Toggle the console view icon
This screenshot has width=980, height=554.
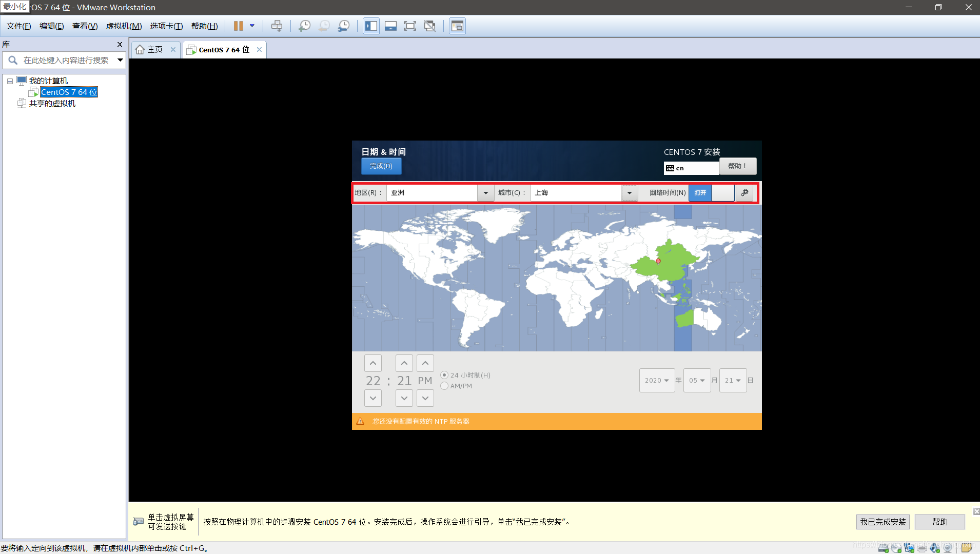(x=457, y=26)
